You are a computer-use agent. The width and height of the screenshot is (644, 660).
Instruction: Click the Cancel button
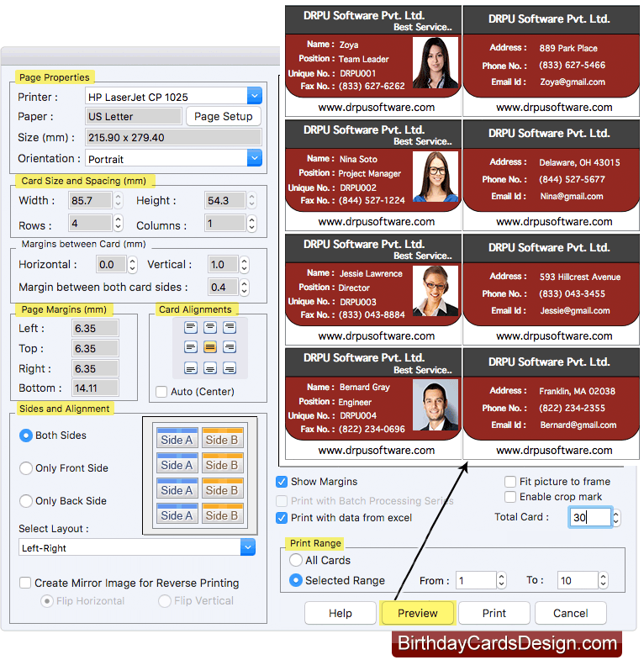point(571,613)
